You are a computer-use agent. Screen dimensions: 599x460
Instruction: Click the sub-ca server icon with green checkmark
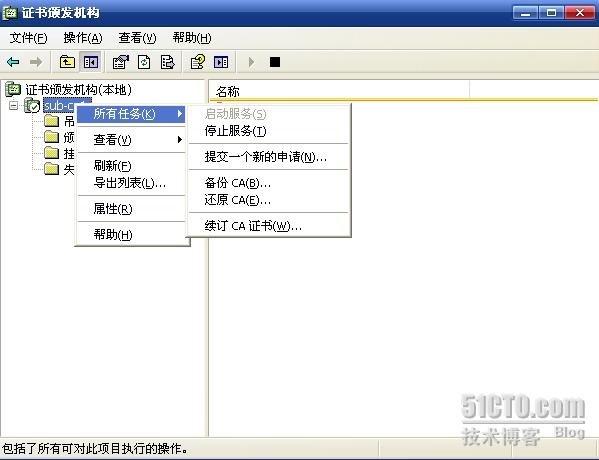point(32,105)
